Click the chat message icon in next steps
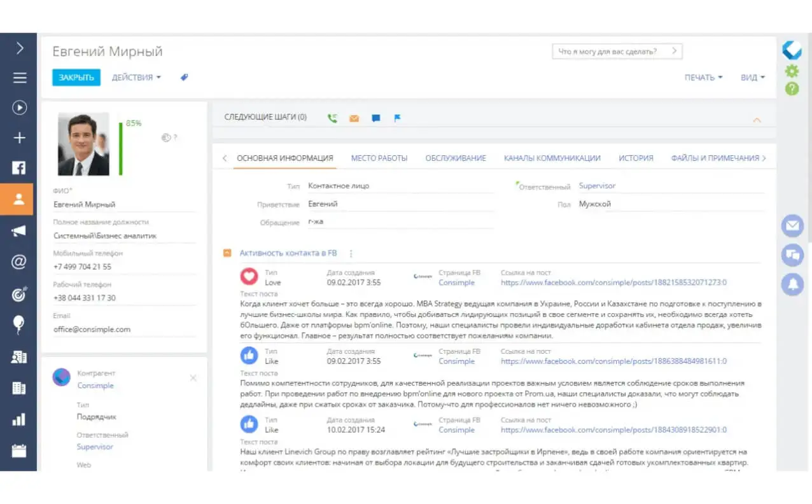Image resolution: width=812 pixels, height=504 pixels. (375, 118)
